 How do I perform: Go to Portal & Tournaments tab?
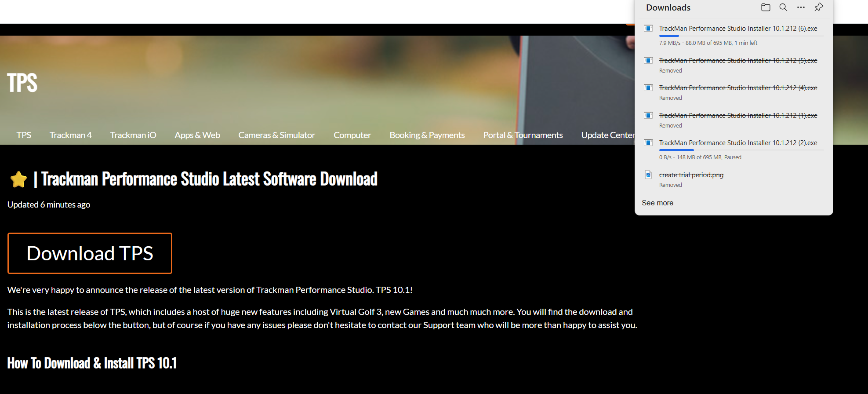(523, 135)
